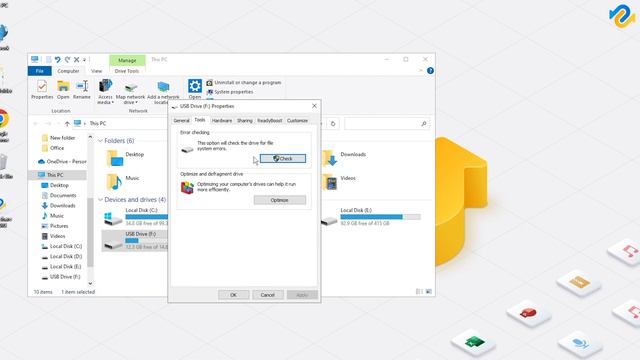Click Uninstall or change a program
The height and width of the screenshot is (360, 640).
click(x=244, y=82)
